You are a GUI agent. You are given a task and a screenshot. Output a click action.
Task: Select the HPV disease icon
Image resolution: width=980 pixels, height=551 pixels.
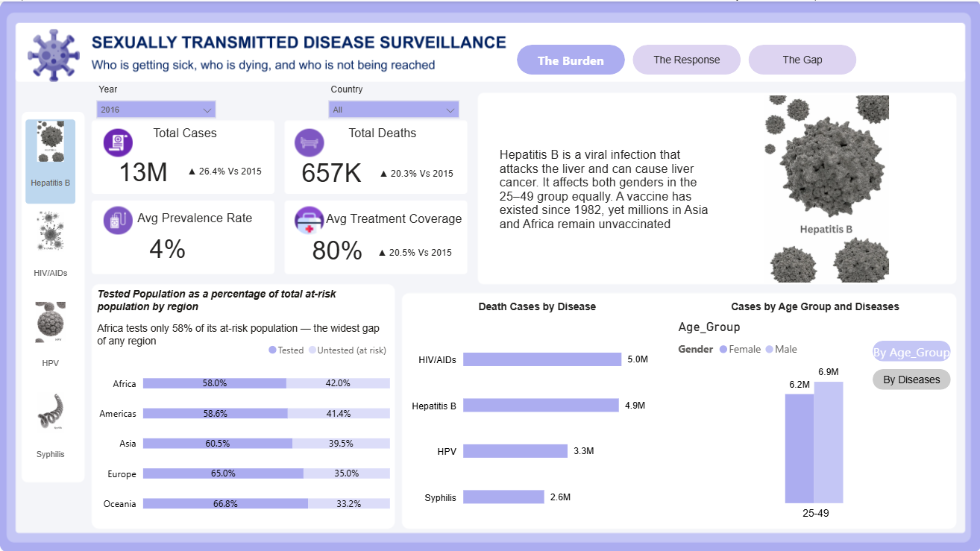[51, 323]
